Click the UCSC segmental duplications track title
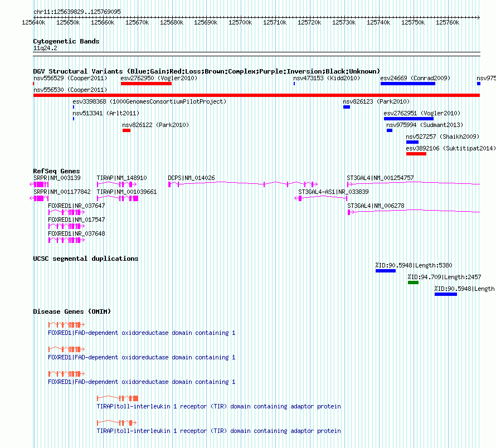The height and width of the screenshot is (448, 496). 86,259
